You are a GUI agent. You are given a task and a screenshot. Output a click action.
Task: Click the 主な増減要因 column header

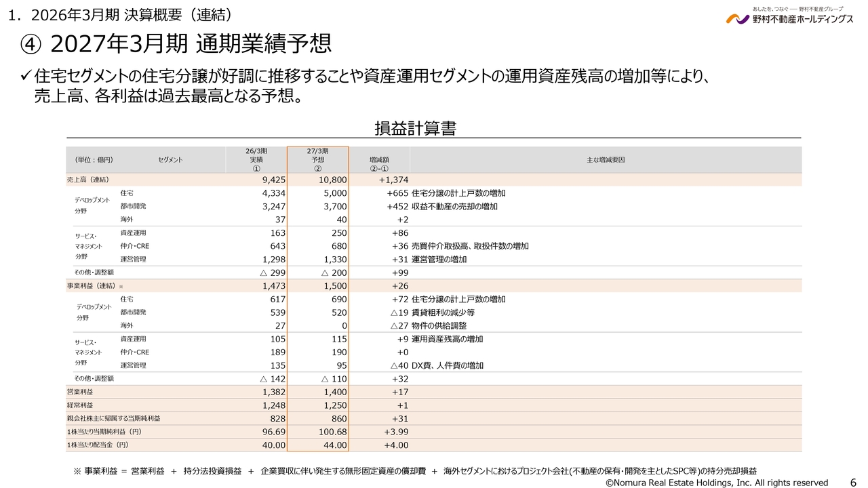coord(605,160)
